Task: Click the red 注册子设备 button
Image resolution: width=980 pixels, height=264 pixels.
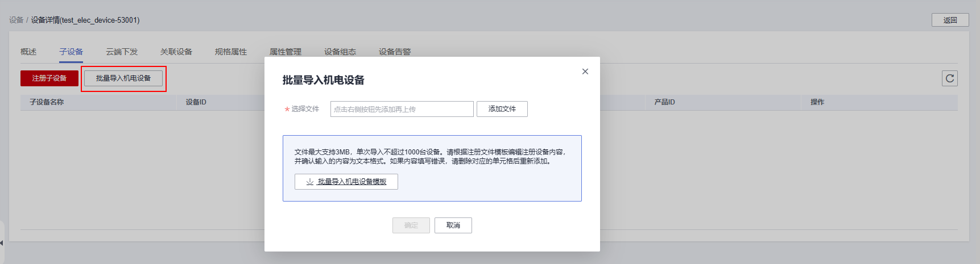Action: click(x=49, y=78)
